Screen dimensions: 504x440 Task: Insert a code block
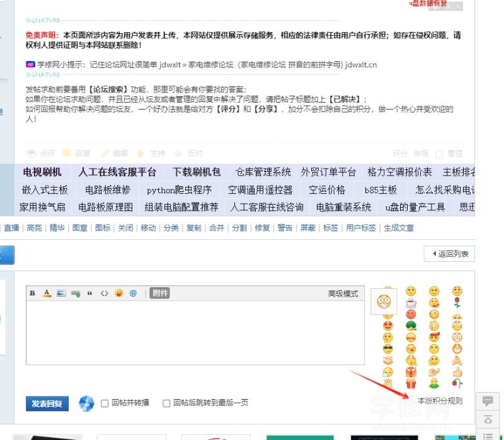[105, 293]
